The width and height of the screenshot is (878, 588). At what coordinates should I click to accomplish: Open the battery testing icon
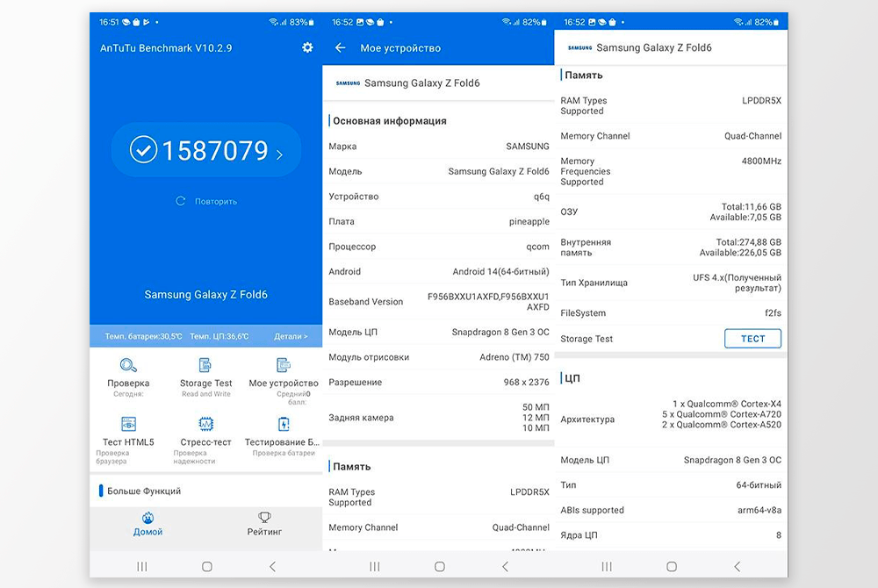click(284, 424)
